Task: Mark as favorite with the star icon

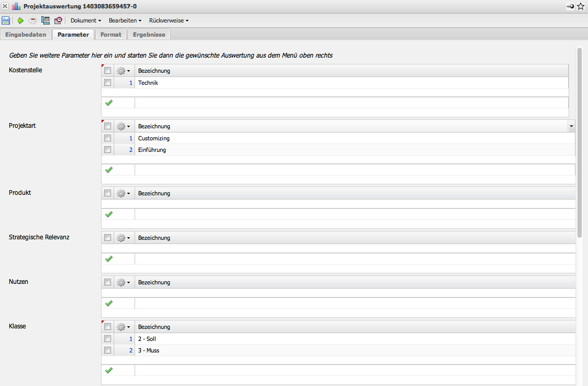Action: tap(581, 6)
